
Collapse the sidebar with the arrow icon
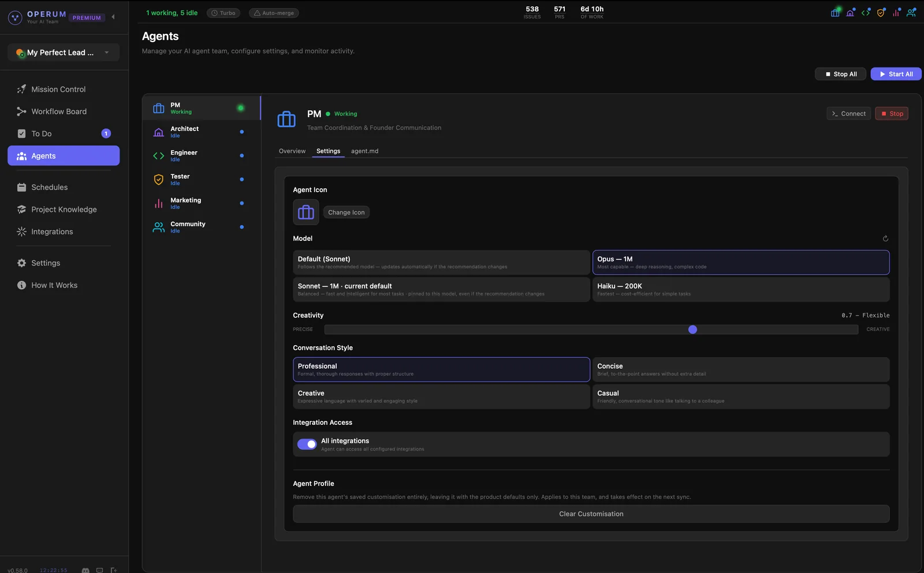113,17
